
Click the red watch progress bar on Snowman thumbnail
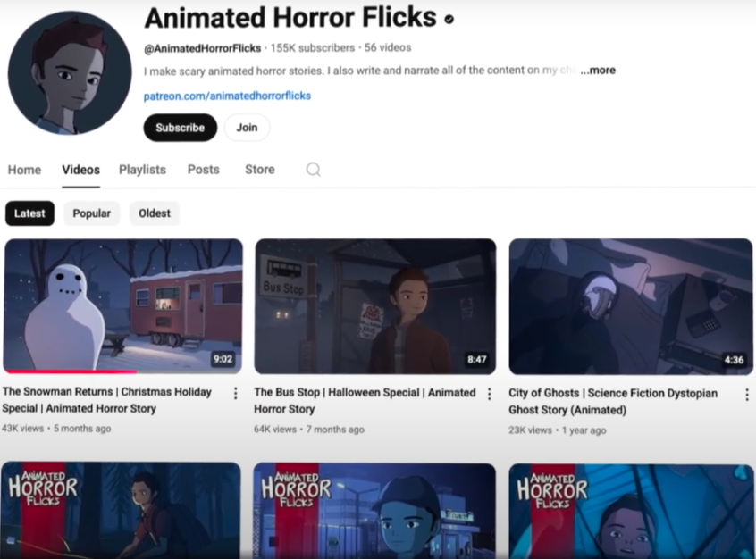[70, 371]
